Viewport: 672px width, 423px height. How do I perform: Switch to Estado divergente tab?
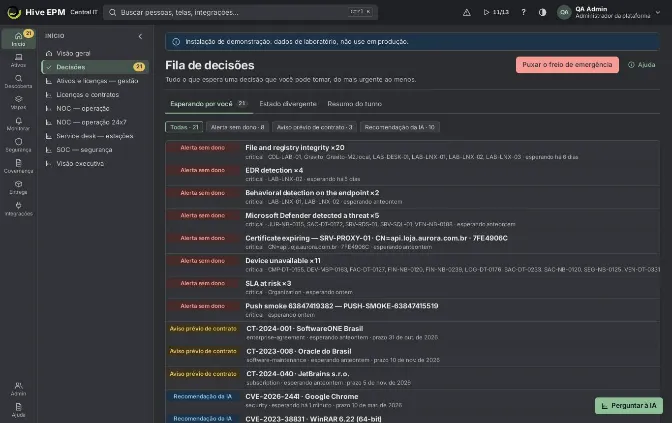(x=288, y=104)
